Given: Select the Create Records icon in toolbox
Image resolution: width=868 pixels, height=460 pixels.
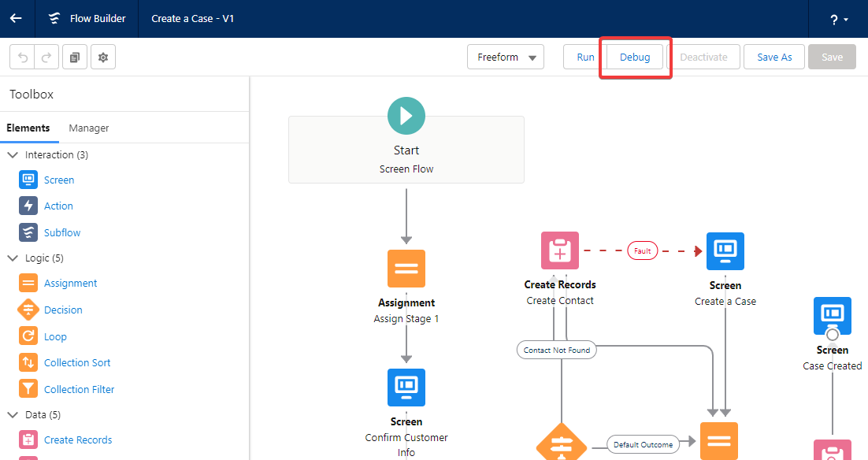Looking at the screenshot, I should (28, 440).
